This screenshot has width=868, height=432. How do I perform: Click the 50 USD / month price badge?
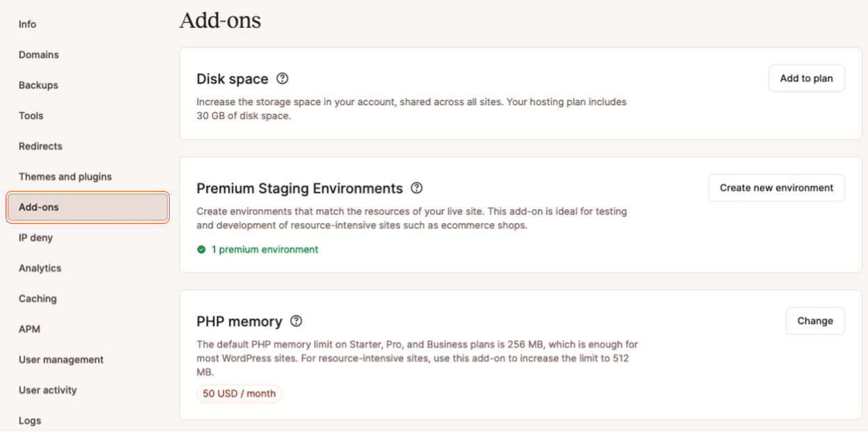point(239,393)
